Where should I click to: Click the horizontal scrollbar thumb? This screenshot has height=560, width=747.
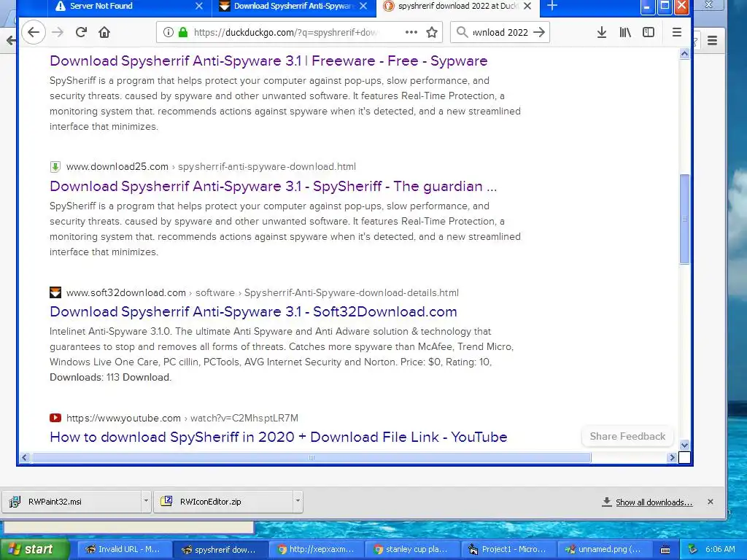pyautogui.click(x=311, y=458)
